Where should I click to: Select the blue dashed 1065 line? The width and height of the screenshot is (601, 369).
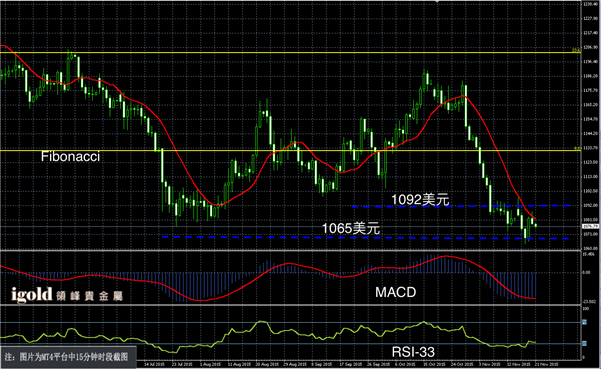pos(366,238)
